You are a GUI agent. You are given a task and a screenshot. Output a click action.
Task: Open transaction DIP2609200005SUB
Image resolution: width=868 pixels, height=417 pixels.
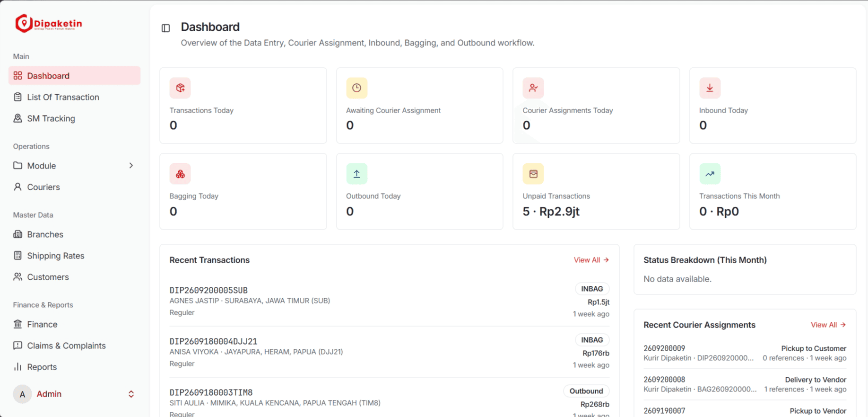(x=208, y=290)
